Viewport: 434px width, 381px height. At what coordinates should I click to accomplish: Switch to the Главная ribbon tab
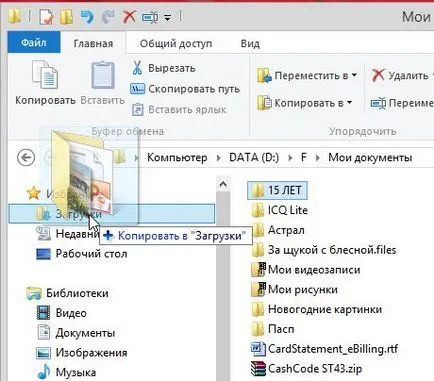coord(93,43)
